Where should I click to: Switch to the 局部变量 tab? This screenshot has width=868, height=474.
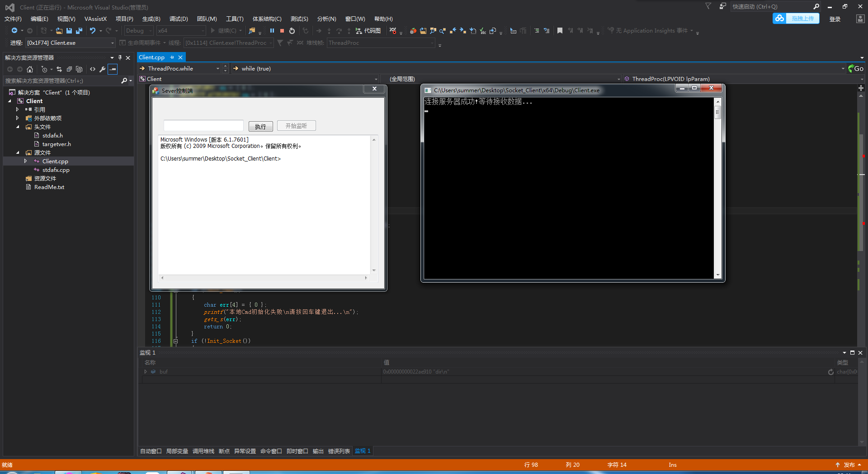177,451
